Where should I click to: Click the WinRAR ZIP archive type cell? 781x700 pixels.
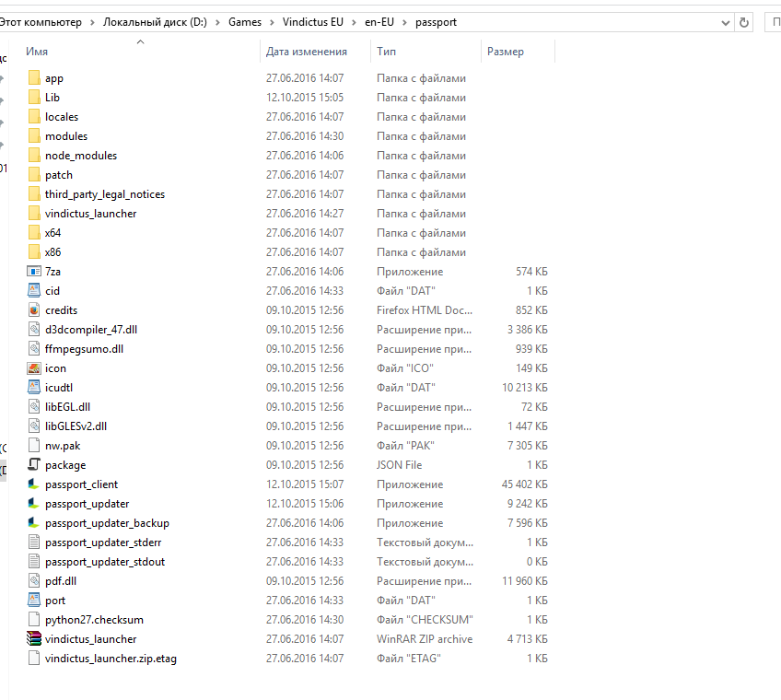425,639
